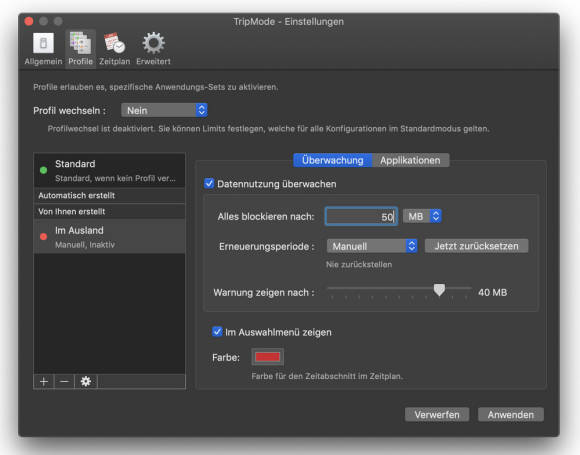Click the Verwerfen button

[x=437, y=415]
